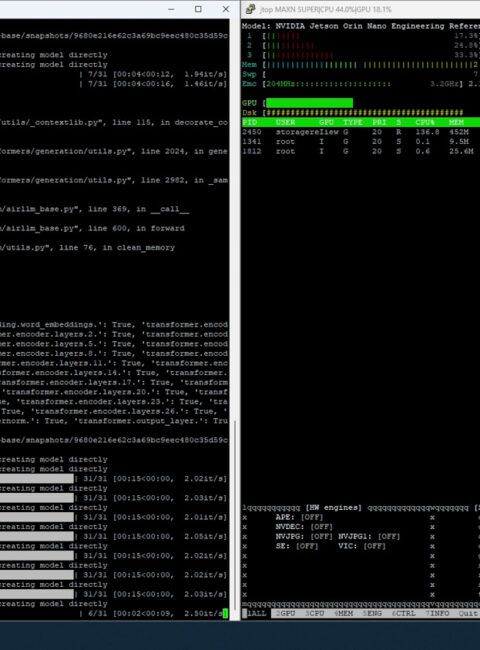Viewport: 480px width, 650px height.
Task: Click the USER column header in jtop
Action: (286, 122)
